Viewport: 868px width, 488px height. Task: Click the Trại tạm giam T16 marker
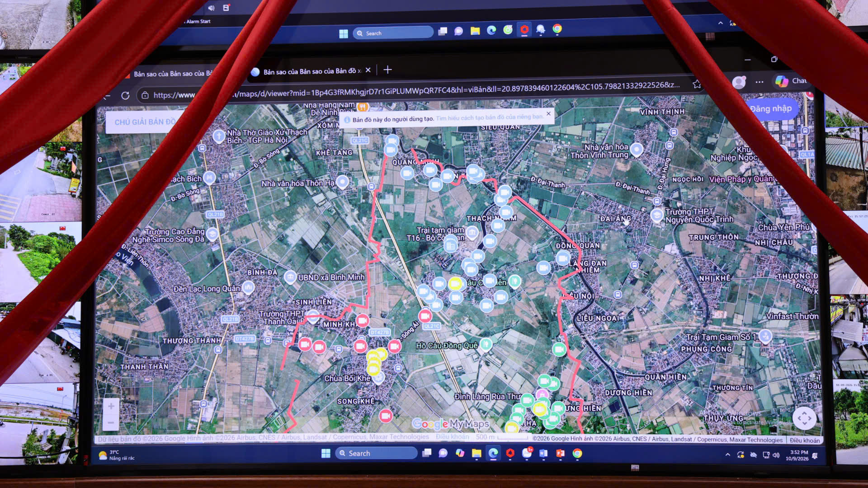[472, 233]
